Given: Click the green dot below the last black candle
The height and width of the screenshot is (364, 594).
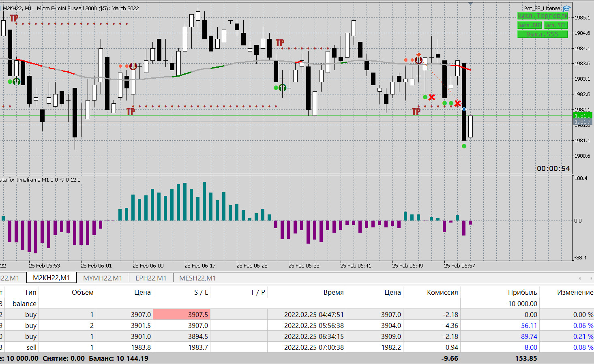Looking at the screenshot, I should click(x=464, y=146).
